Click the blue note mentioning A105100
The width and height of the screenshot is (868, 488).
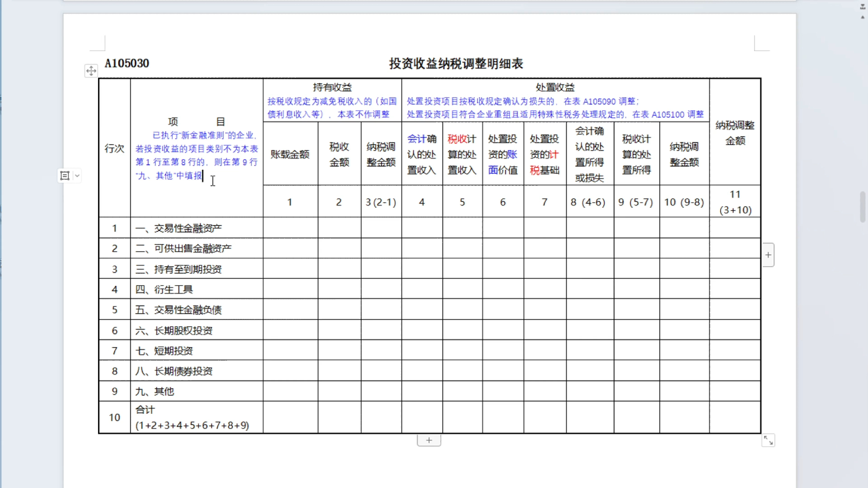(555, 114)
